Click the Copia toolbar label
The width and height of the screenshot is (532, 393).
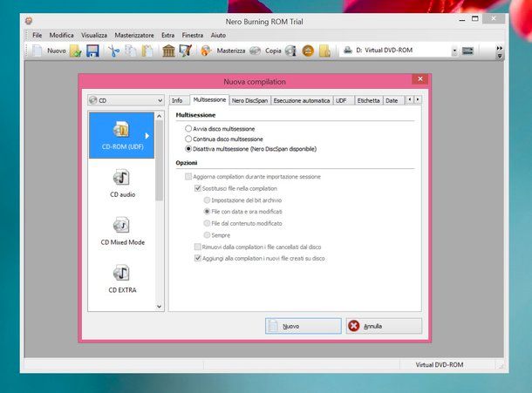(273, 51)
